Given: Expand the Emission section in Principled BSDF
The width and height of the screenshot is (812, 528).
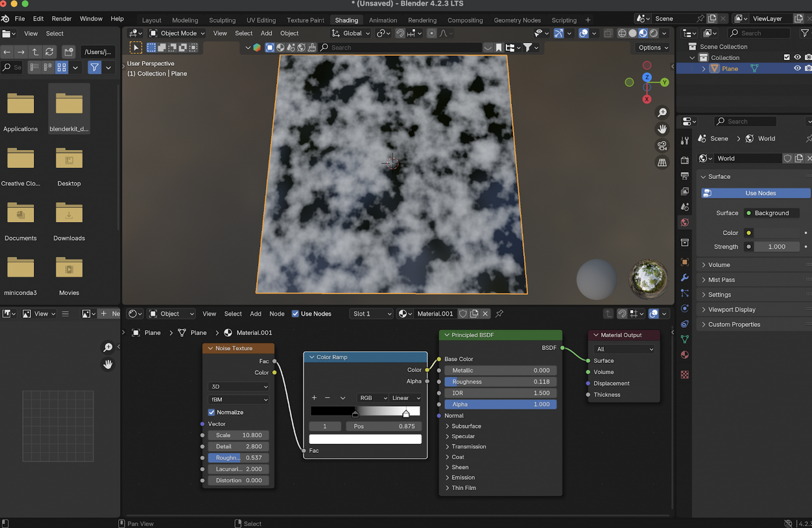Looking at the screenshot, I should click(463, 478).
